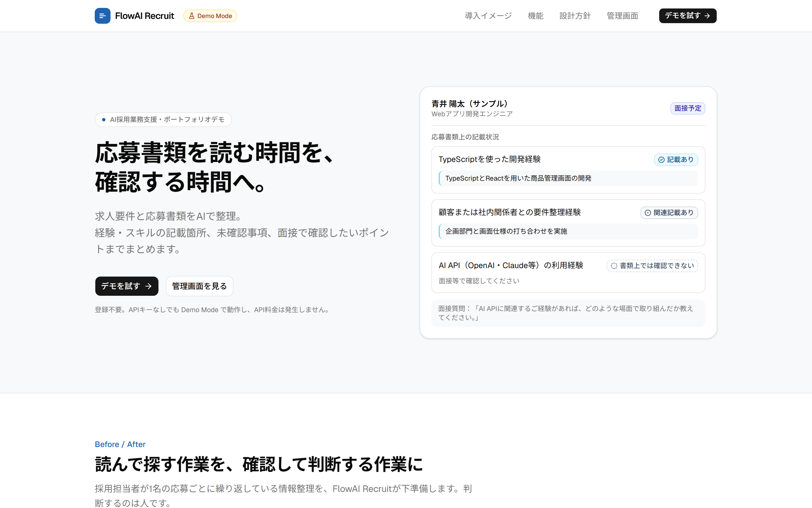Image resolution: width=812 pixels, height=508 pixels.
Task: Click the blue dot in AI採用業務支援 pill
Action: point(104,120)
